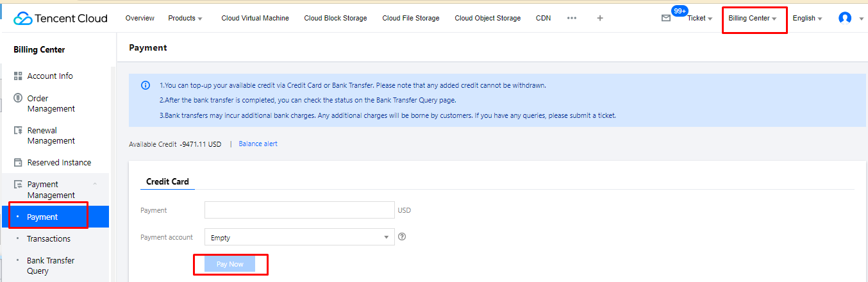This screenshot has height=282, width=868.
Task: Click the Account Info sidebar icon
Action: (x=18, y=76)
